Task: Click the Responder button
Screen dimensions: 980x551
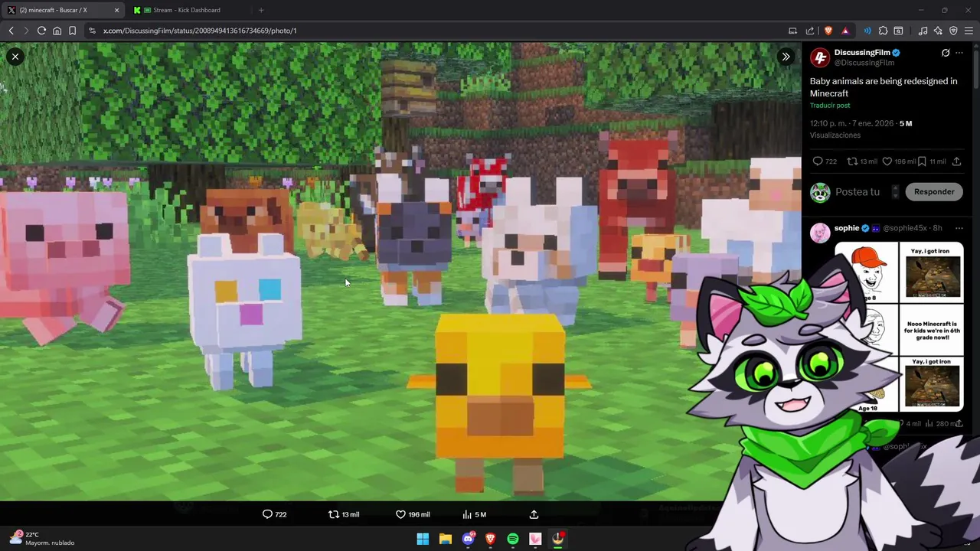Action: tap(934, 192)
